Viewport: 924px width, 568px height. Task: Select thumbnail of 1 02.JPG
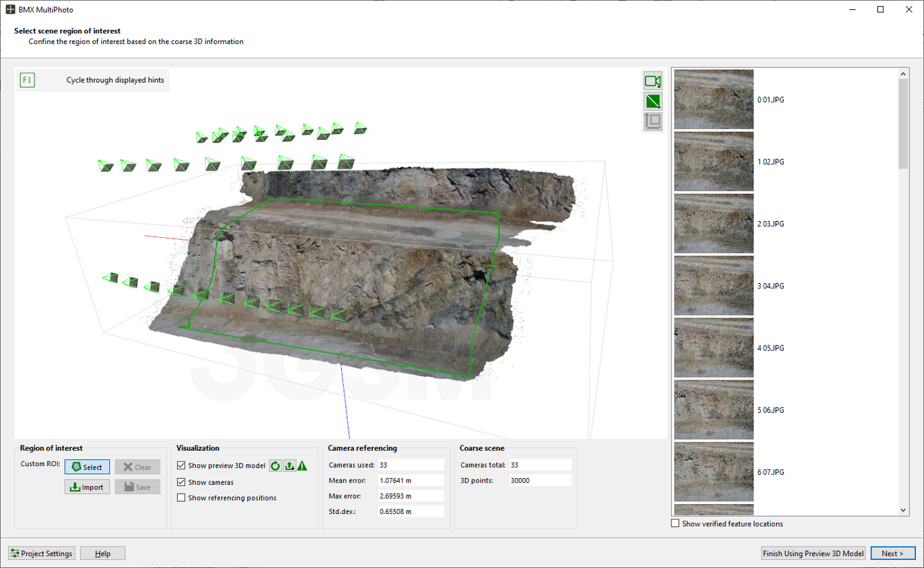click(x=713, y=162)
